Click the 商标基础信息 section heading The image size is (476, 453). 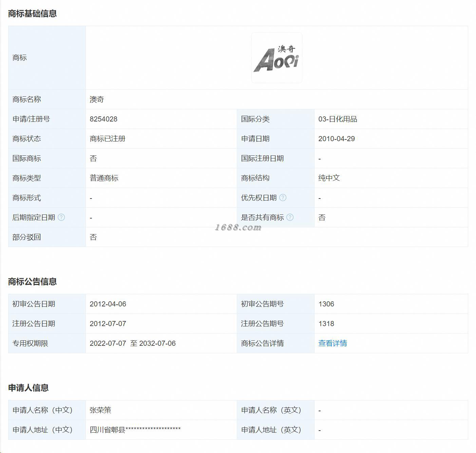click(32, 14)
